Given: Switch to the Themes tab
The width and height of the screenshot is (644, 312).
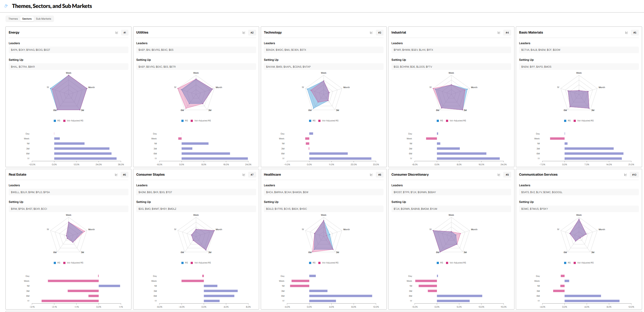Looking at the screenshot, I should pyautogui.click(x=13, y=19).
